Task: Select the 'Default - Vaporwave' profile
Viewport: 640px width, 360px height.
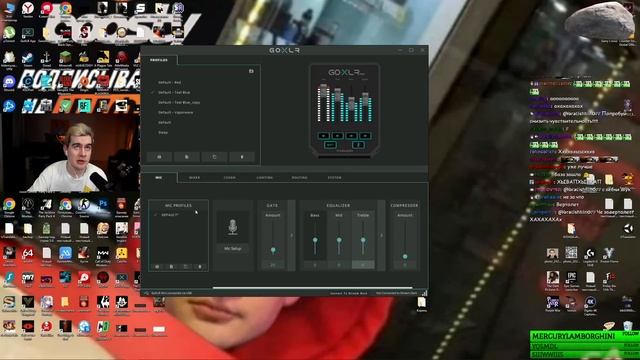Action: pyautogui.click(x=176, y=112)
